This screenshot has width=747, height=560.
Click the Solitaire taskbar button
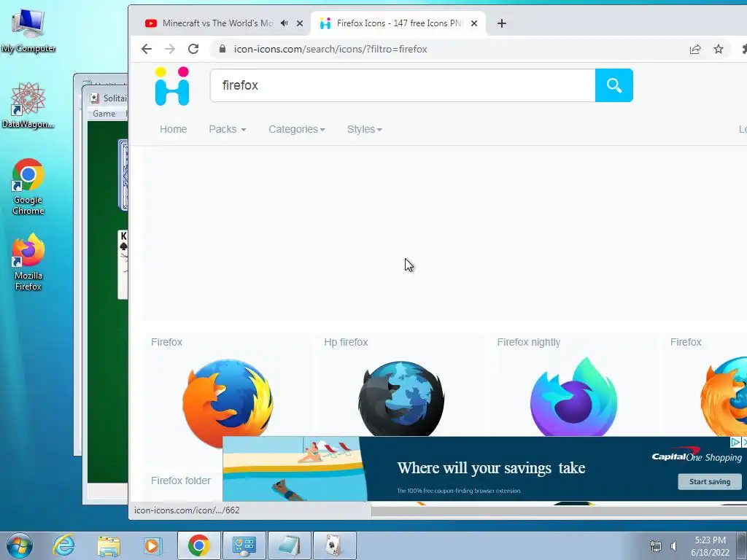334,545
